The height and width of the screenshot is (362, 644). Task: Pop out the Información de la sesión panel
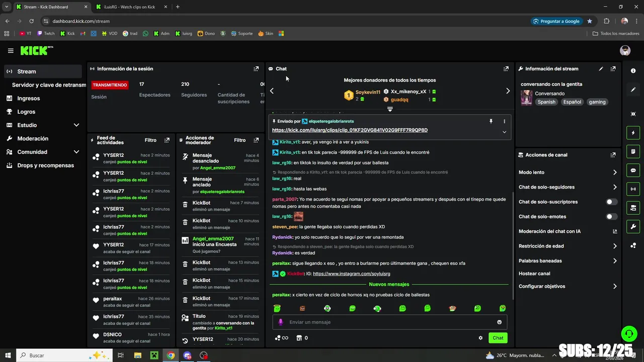coord(256,69)
